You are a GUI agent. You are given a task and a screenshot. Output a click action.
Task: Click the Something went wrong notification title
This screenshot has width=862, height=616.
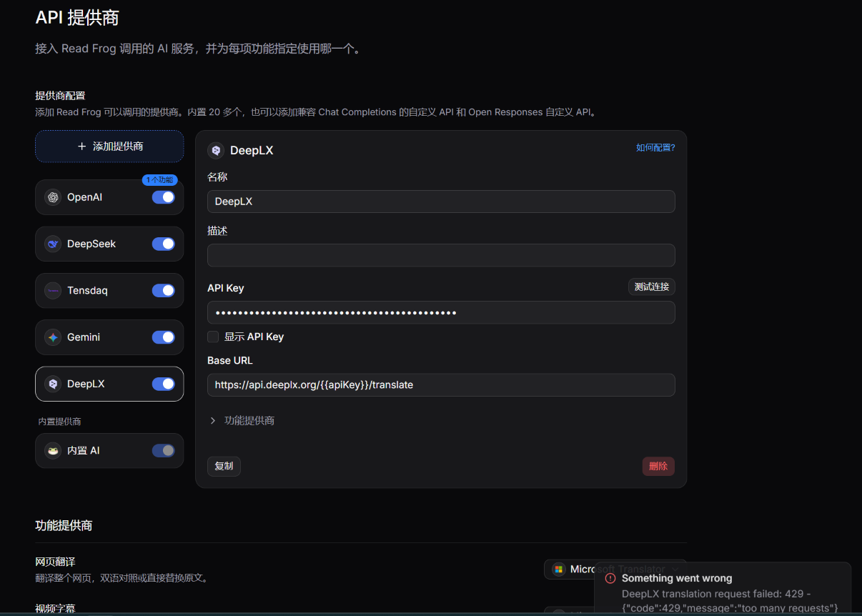[x=677, y=578]
